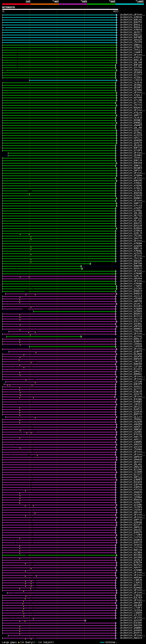Select hit UniRef100_C6JRJ6
This screenshot has height=644, width=146.
pos(131,82)
